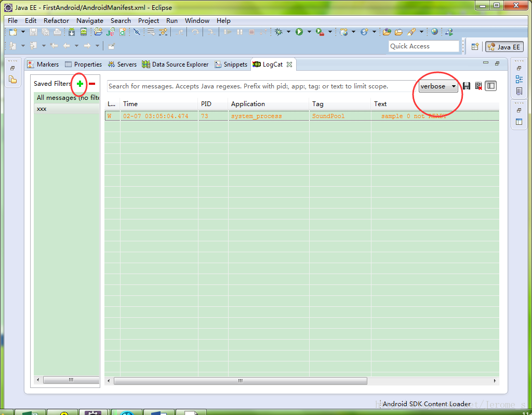Click the saved filters horizontal scrollbar thumb
The height and width of the screenshot is (415, 532).
[71, 380]
